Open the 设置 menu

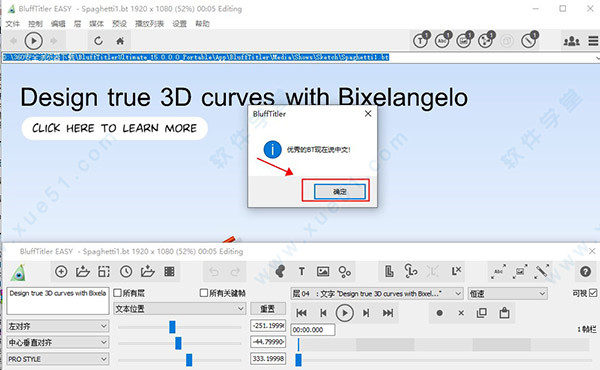(x=179, y=24)
